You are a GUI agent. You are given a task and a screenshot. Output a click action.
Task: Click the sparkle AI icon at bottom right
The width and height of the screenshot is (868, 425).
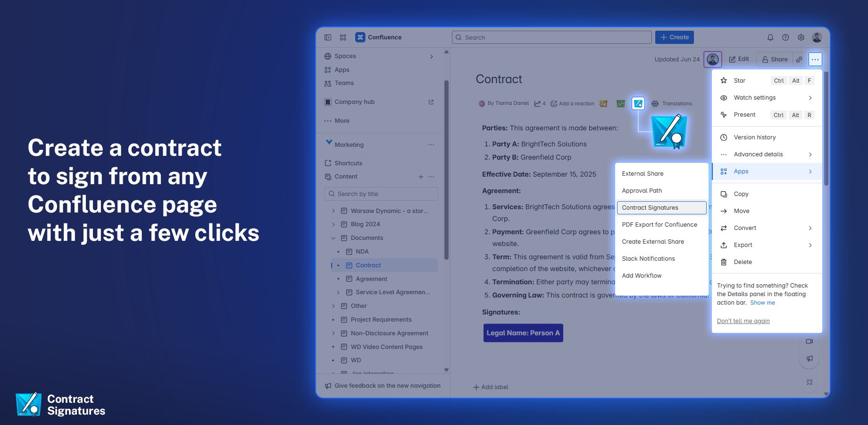pos(810,382)
